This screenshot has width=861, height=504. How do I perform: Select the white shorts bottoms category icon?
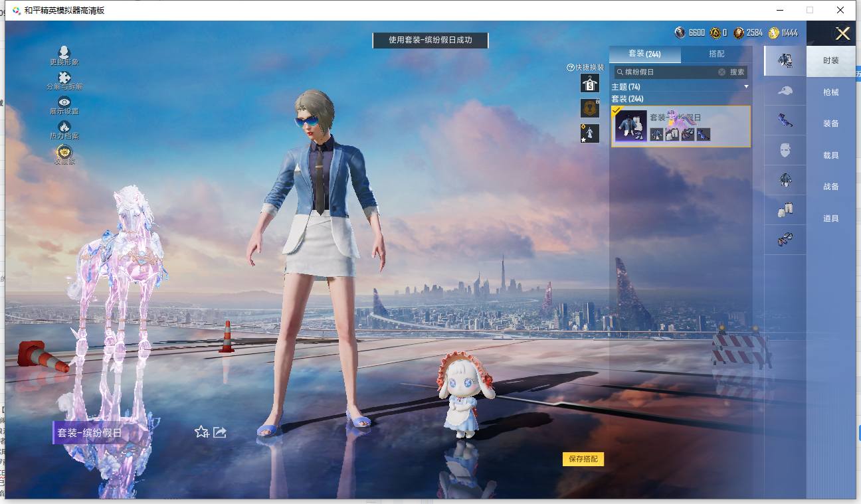click(x=785, y=210)
